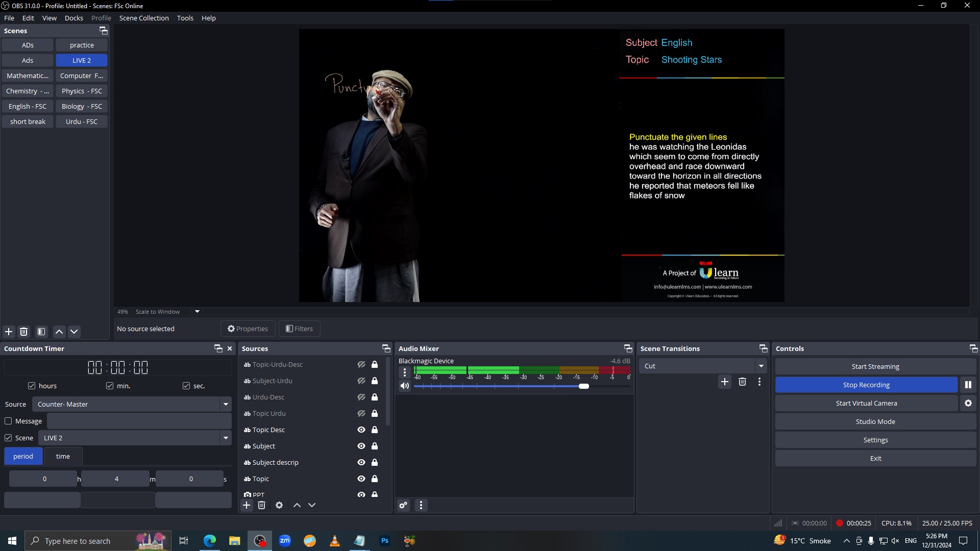Add a scene transition plus icon
This screenshot has height=551, width=980.
(725, 382)
